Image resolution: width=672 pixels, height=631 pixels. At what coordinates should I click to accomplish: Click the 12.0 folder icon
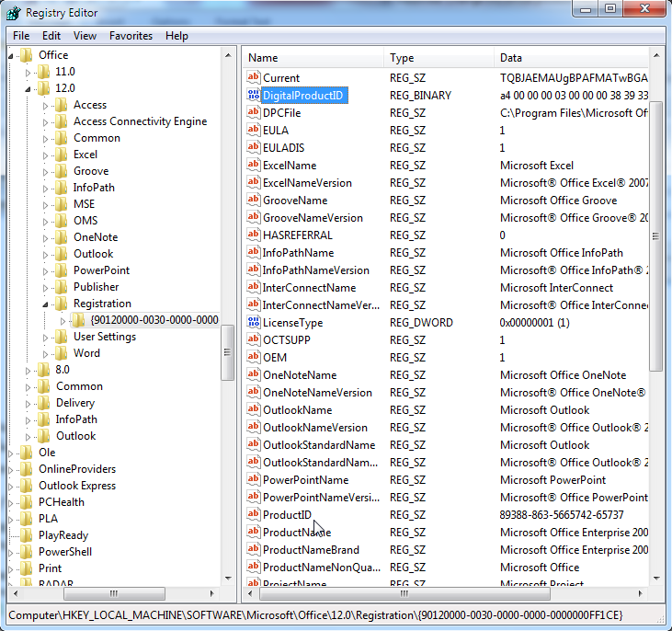tap(43, 88)
